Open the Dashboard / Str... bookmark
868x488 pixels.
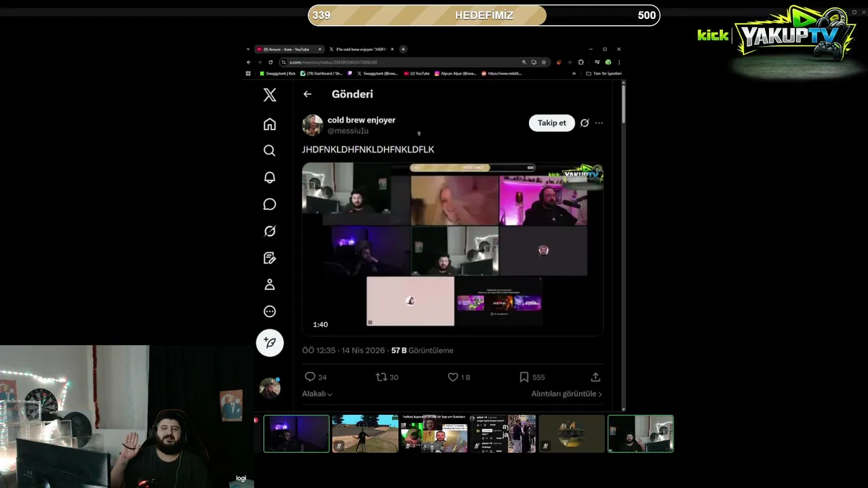click(x=321, y=73)
